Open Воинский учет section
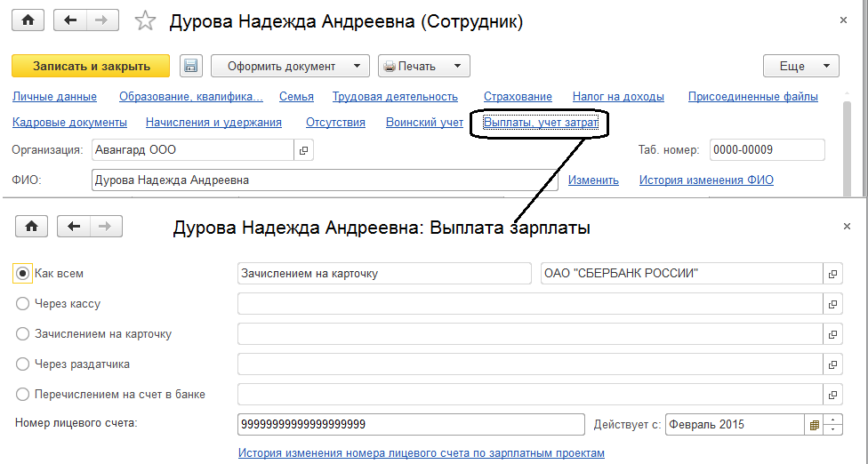The image size is (868, 464). pos(424,122)
